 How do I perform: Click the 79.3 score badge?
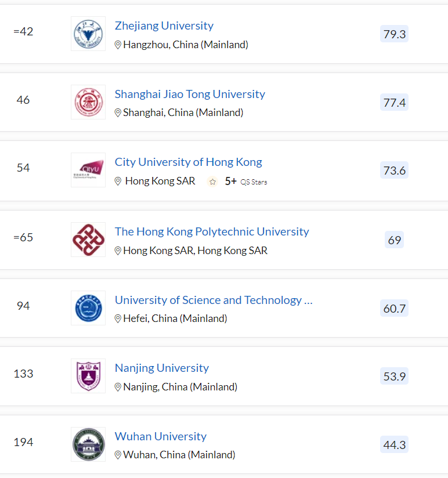[394, 34]
